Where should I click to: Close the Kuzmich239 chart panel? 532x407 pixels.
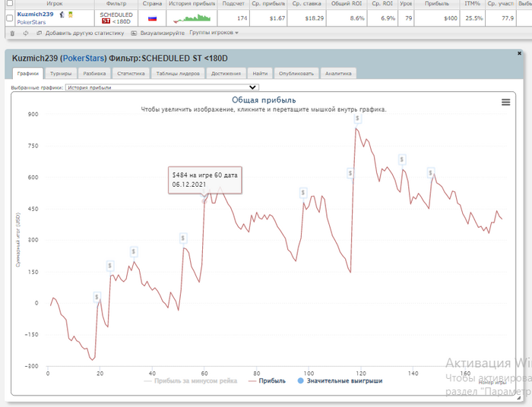tap(519, 53)
